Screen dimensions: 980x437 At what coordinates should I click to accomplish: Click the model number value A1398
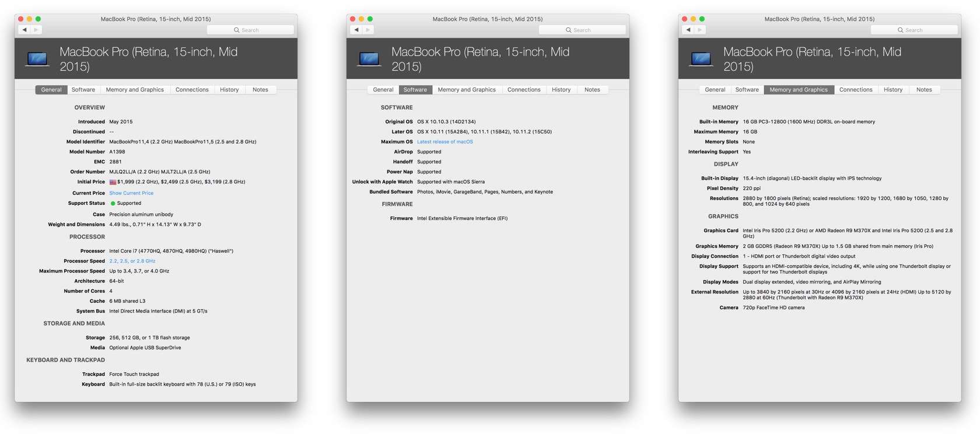[x=117, y=152]
